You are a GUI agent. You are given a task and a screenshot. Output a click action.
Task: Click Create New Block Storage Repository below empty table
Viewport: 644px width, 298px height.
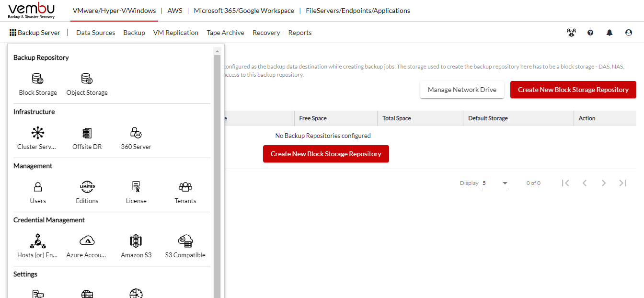coord(326,154)
